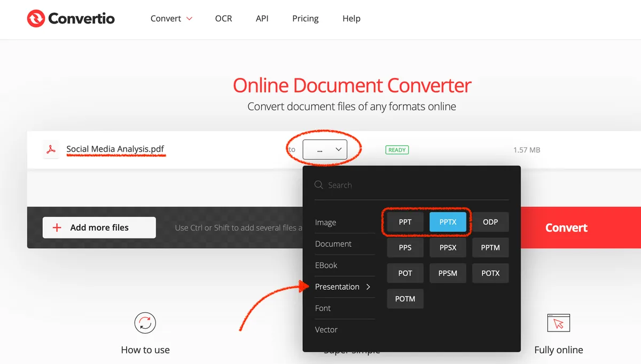Click the Fully online label
The image size is (641, 364).
click(x=559, y=350)
